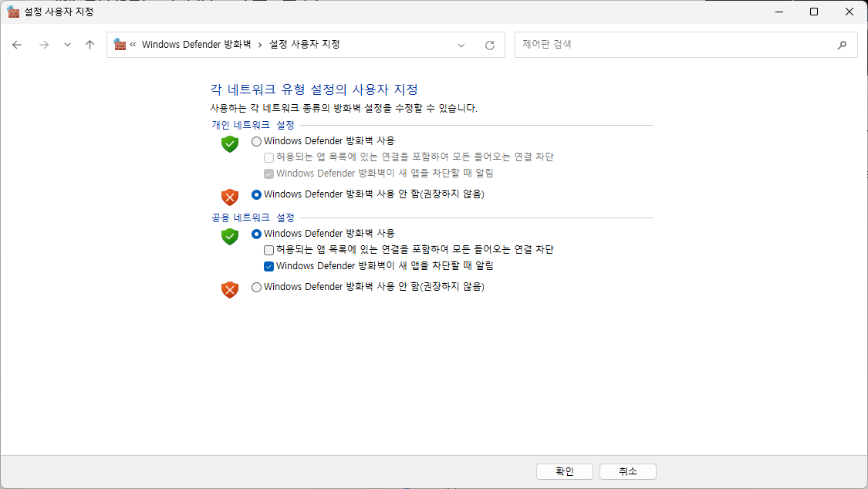
Task: Select firewall on under 공용 네트워크 설정
Action: point(256,234)
